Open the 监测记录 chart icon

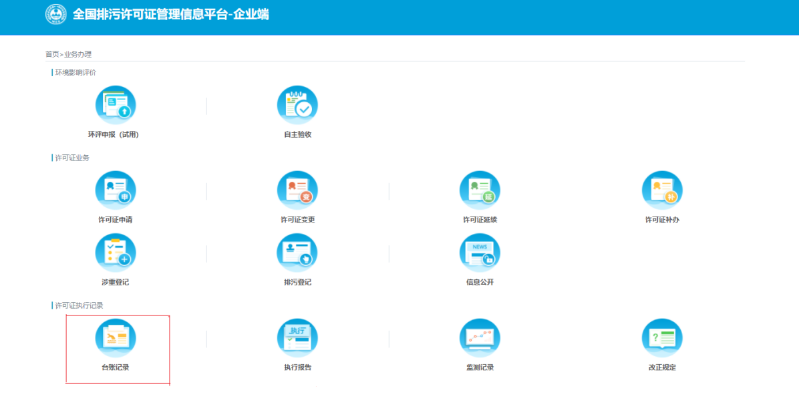tap(479, 339)
